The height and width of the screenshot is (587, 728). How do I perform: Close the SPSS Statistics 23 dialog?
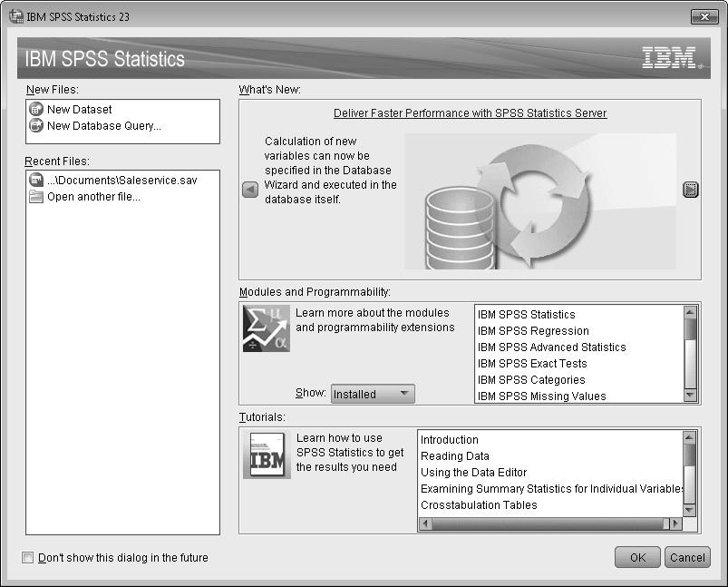pyautogui.click(x=704, y=16)
